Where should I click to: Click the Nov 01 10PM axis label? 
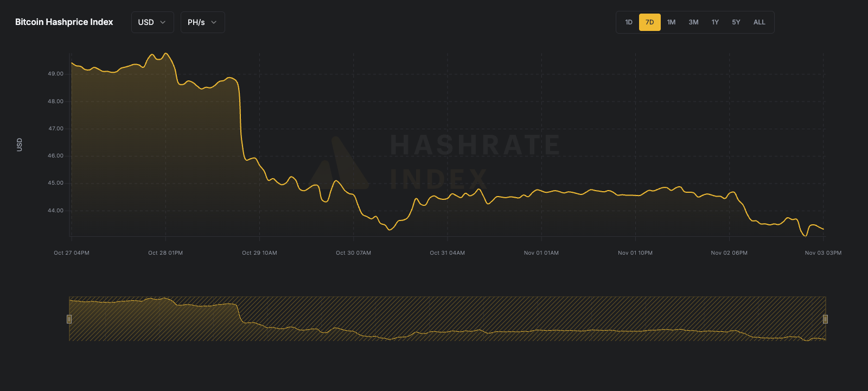pyautogui.click(x=635, y=253)
